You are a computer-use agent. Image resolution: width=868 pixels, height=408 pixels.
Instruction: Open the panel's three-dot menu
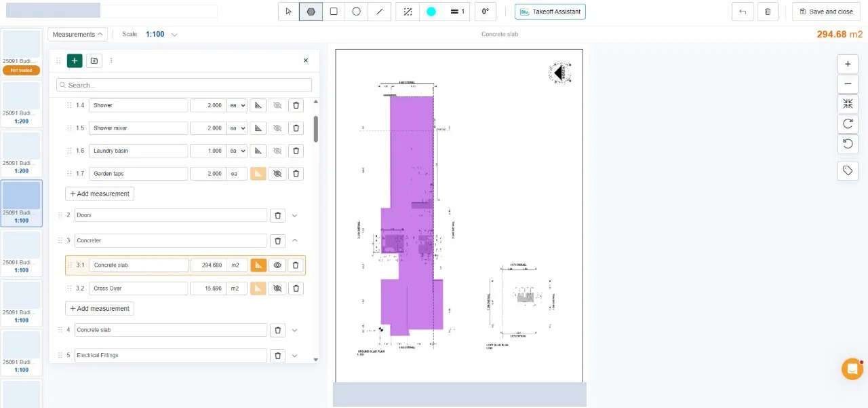tap(111, 60)
